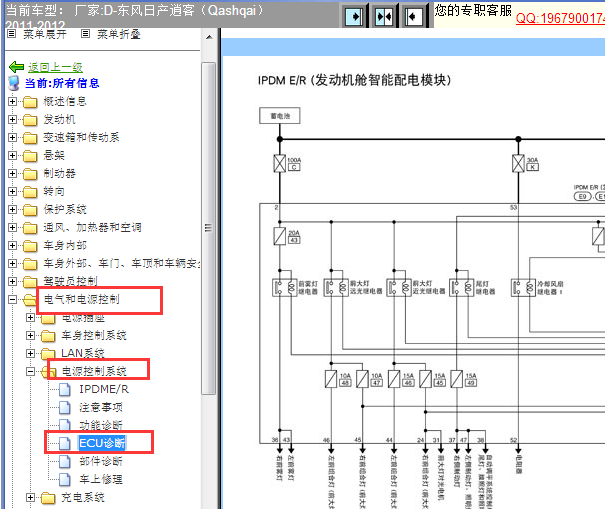Expand the 悬架 tree node
The height and width of the screenshot is (509, 605).
[x=12, y=156]
